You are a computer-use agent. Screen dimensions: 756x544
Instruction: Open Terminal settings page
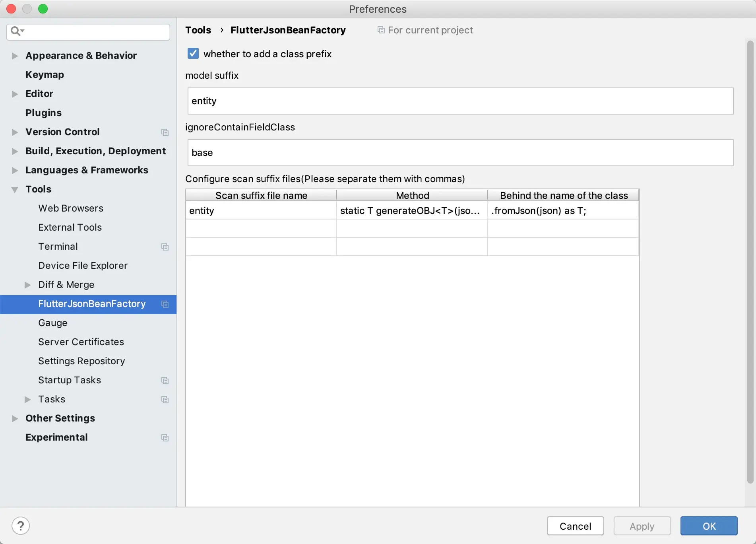(58, 247)
